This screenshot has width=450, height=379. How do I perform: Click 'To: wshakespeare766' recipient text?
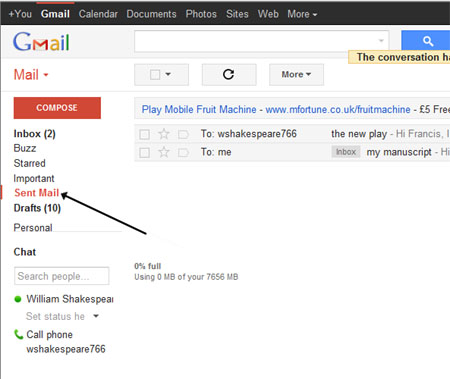(x=249, y=134)
